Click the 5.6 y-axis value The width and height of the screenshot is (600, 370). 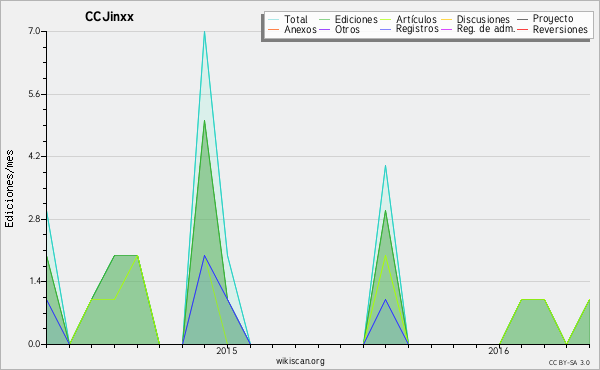(x=34, y=94)
